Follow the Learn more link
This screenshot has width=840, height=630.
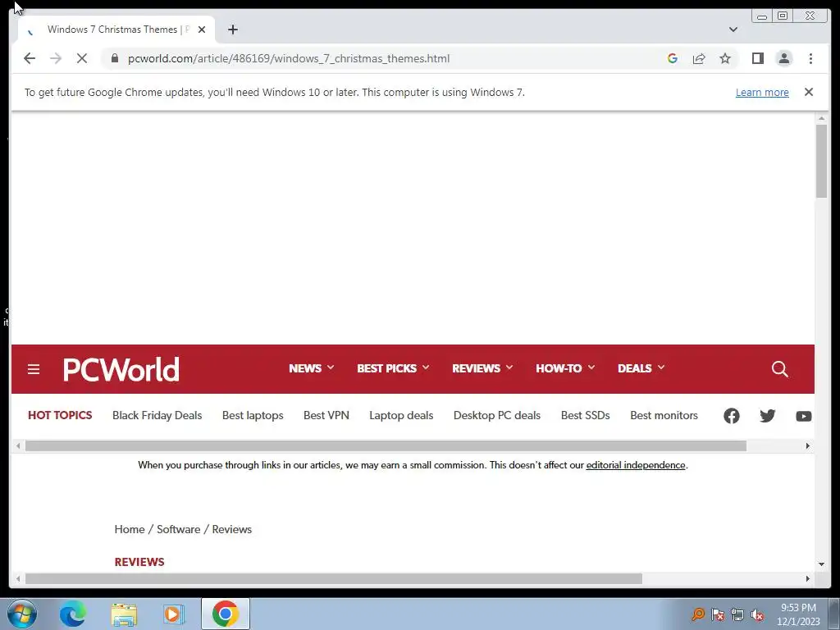click(x=762, y=92)
